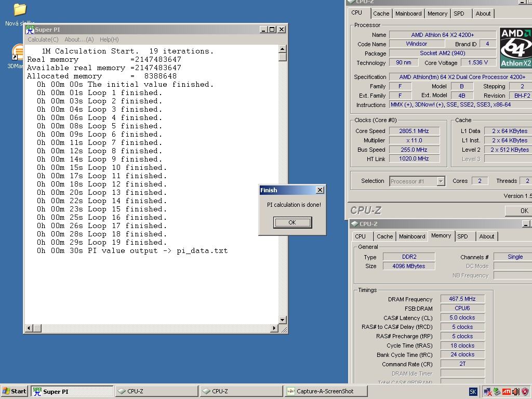Viewport: 532px width, 399px height.
Task: Click the Super PI vertical scrollbar thumb
Action: tap(282, 57)
